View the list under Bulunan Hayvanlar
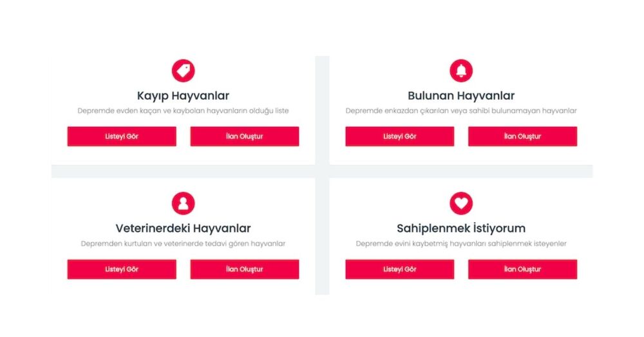Screen dimensions: 644x337 pos(400,137)
